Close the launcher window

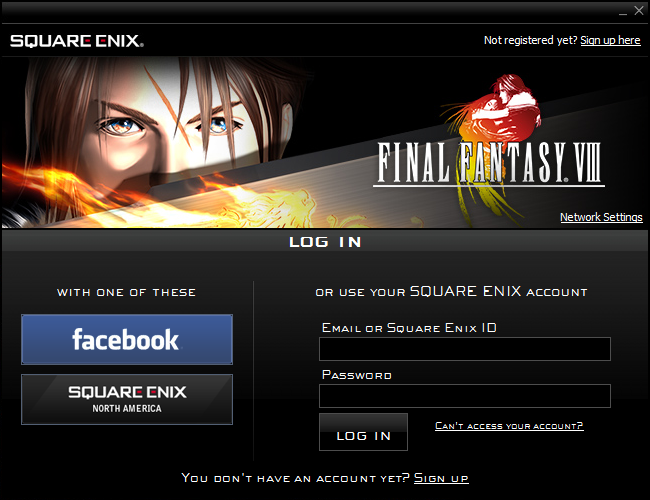[639, 11]
